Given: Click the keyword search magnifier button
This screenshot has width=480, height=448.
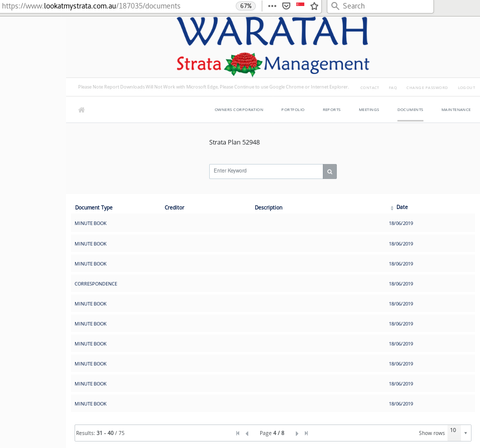Looking at the screenshot, I should pos(330,171).
